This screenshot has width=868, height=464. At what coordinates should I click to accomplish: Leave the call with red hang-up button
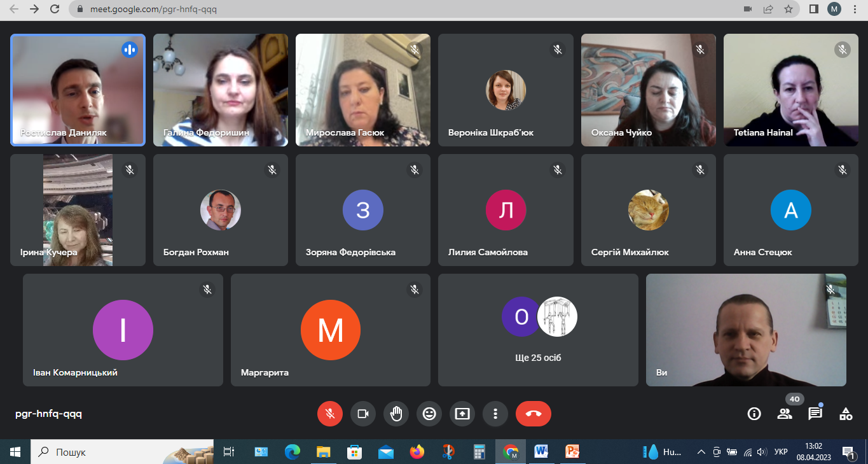coord(533,414)
